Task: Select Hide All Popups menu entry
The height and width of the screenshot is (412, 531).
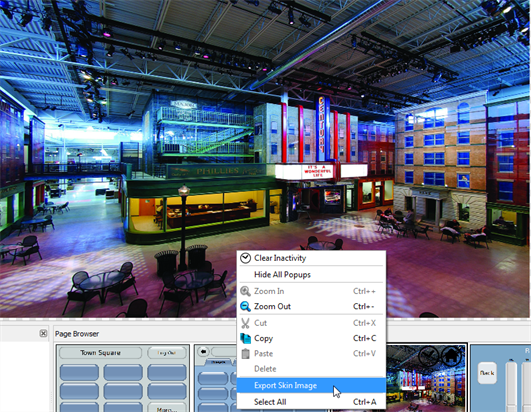Action: 311,274
